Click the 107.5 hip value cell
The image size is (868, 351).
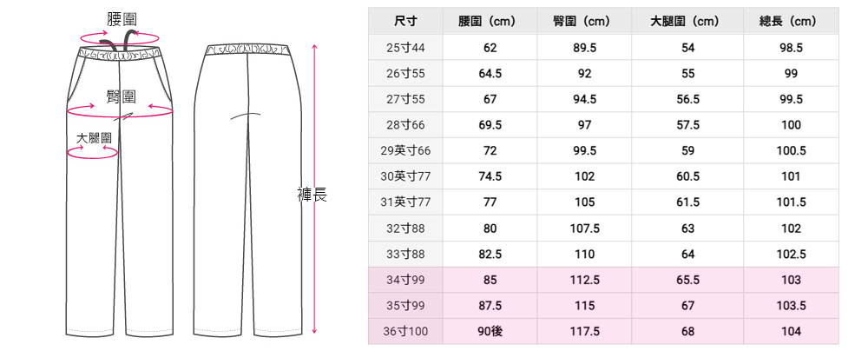coord(584,228)
